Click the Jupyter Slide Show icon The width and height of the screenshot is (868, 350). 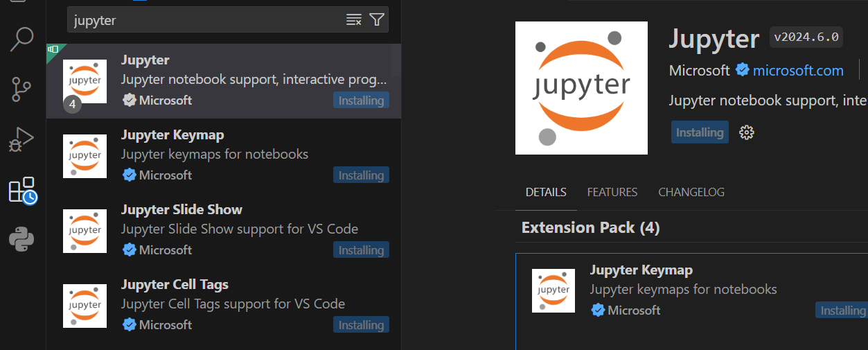coord(85,231)
